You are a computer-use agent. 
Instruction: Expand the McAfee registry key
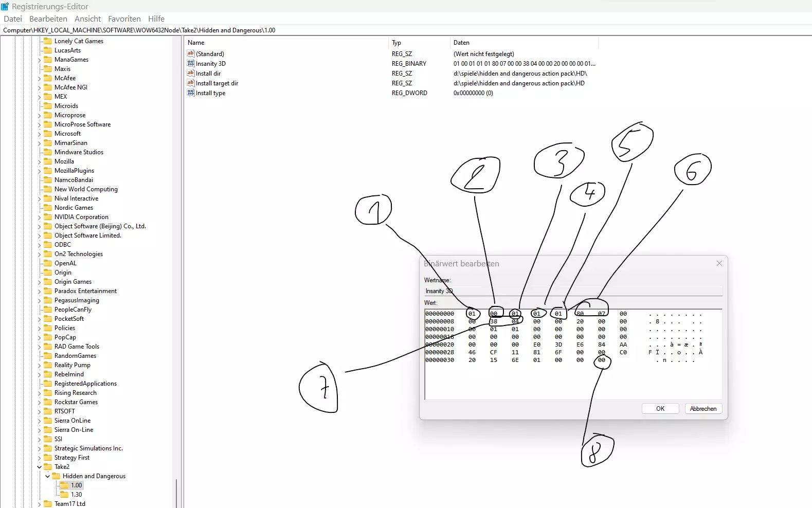(39, 78)
